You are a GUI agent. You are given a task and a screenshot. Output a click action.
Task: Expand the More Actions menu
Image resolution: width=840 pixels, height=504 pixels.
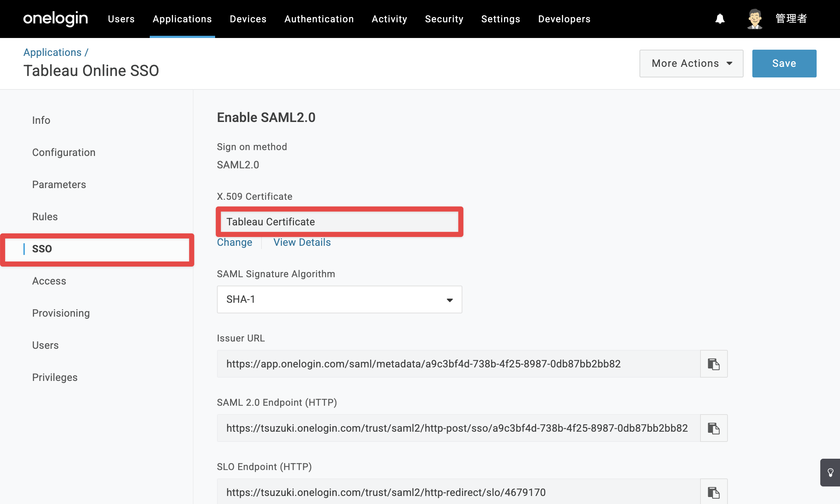691,64
